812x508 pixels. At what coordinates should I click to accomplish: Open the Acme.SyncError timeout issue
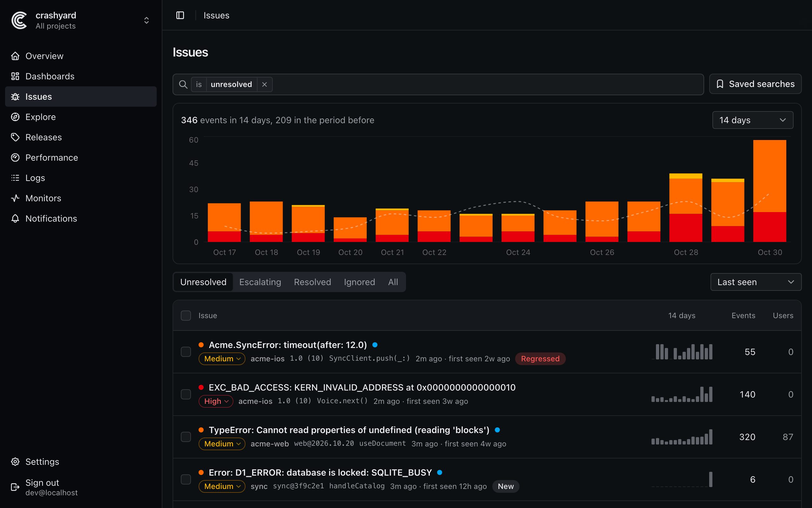(288, 345)
